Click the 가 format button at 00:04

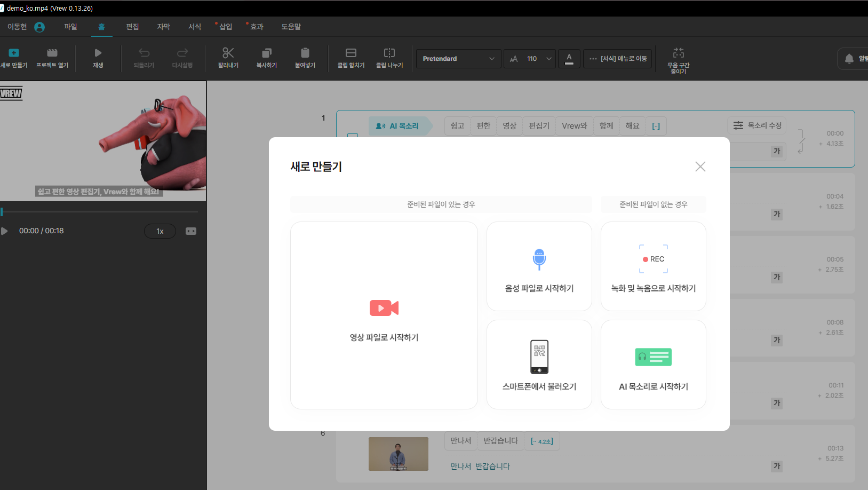[x=777, y=214]
